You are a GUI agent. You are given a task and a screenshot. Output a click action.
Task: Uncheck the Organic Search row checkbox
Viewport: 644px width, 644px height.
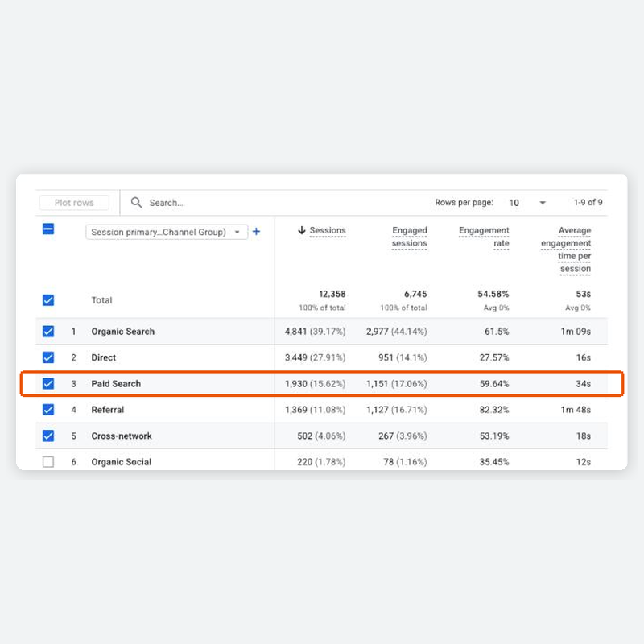click(x=48, y=332)
